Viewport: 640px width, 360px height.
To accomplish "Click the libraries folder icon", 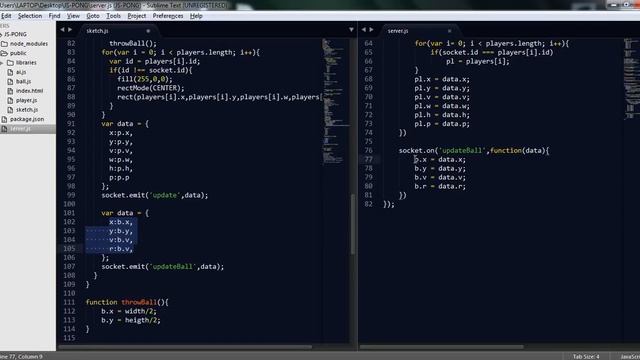I will (x=10, y=62).
